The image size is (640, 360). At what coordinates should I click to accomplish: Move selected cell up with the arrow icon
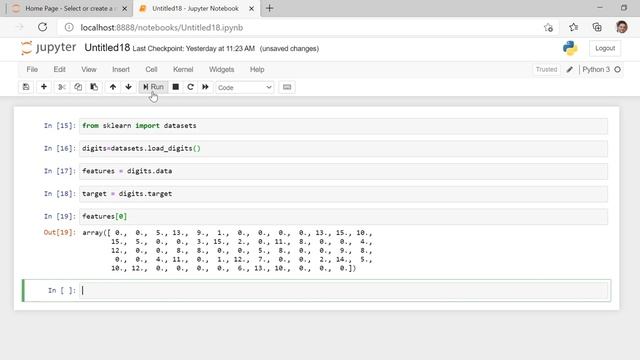(x=113, y=87)
